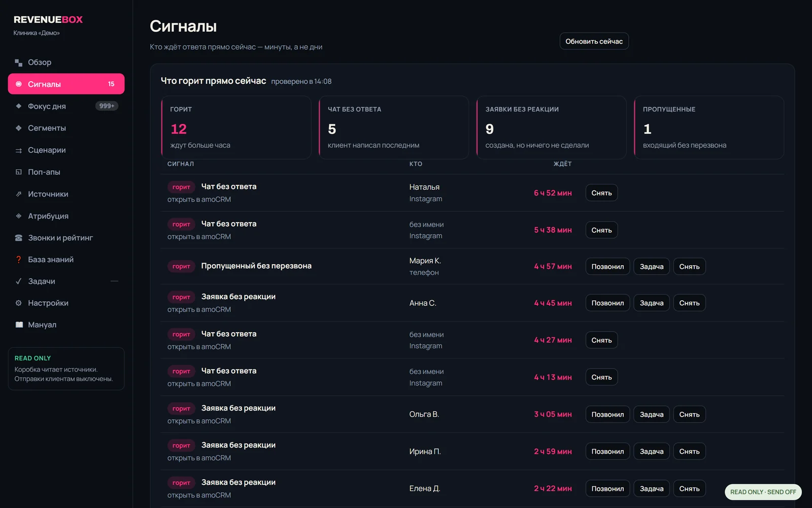Click the 4 ч 27 мин wait time
812x508 pixels.
pos(553,340)
